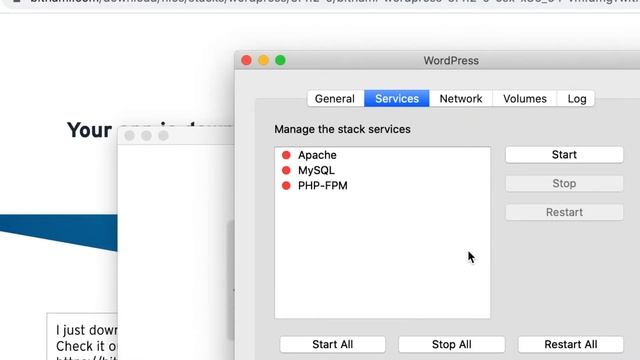Select the PHP-FPM service row
The image size is (640, 360).
click(382, 186)
